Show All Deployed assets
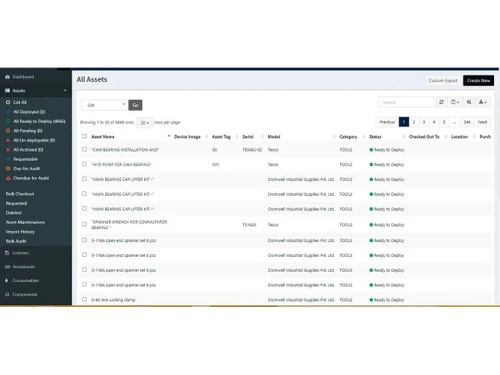The width and height of the screenshot is (500, 375). pyautogui.click(x=29, y=112)
